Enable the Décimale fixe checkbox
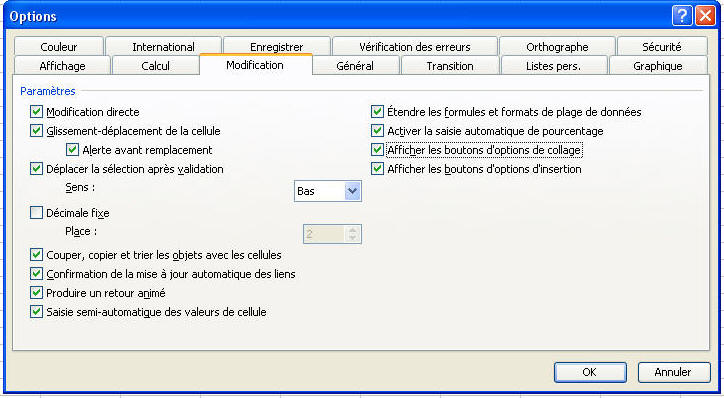Image resolution: width=724 pixels, height=398 pixels. 36,212
